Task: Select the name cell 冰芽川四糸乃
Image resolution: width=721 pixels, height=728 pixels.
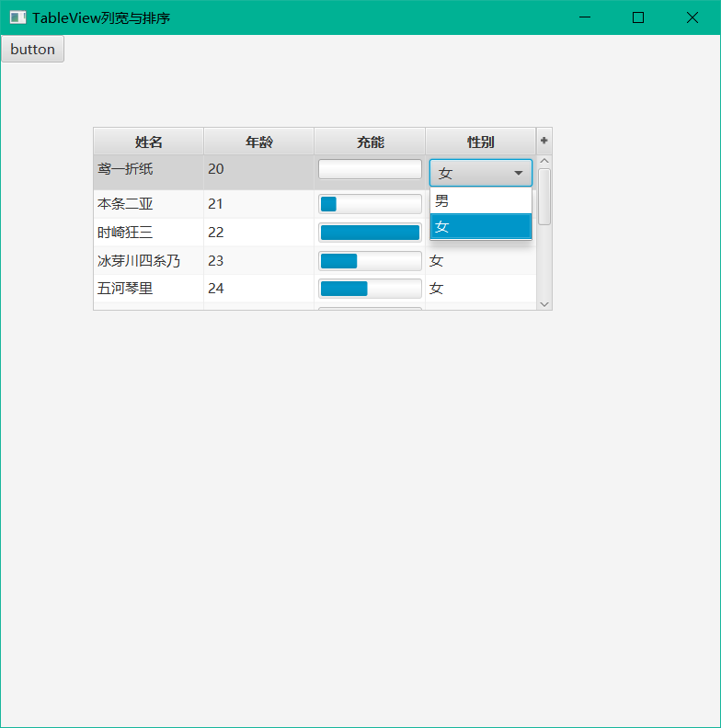Action: click(148, 260)
